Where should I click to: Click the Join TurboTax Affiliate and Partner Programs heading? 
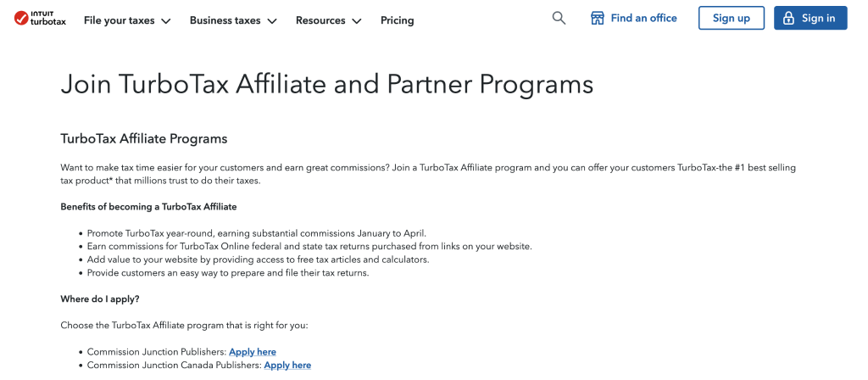pos(326,86)
